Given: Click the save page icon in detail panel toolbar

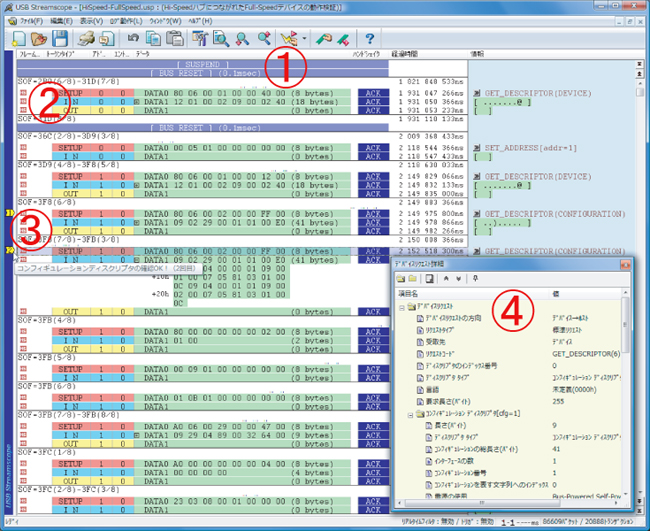Looking at the screenshot, I should point(429,279).
